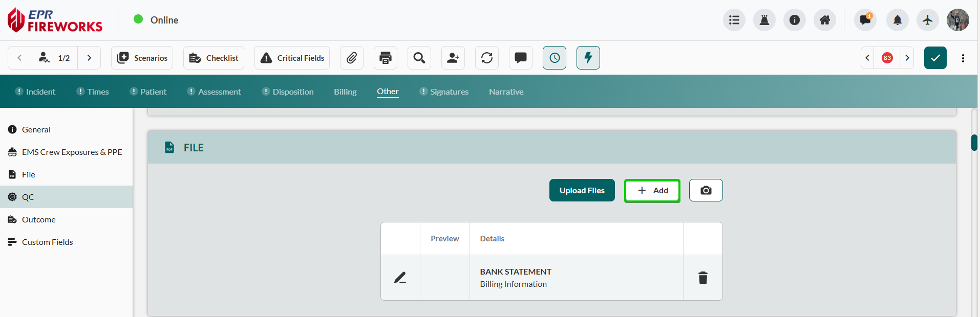Click the add user icon
Image resolution: width=980 pixels, height=317 pixels.
point(453,58)
